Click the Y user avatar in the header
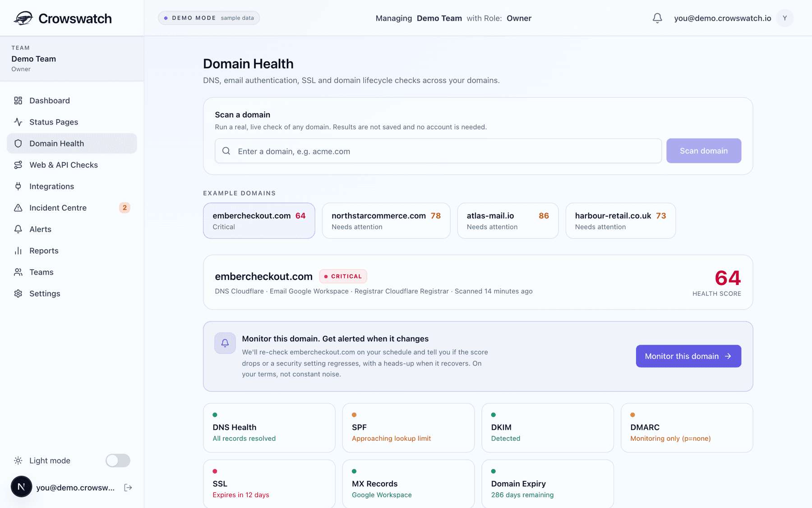This screenshot has height=508, width=812. coord(785,18)
